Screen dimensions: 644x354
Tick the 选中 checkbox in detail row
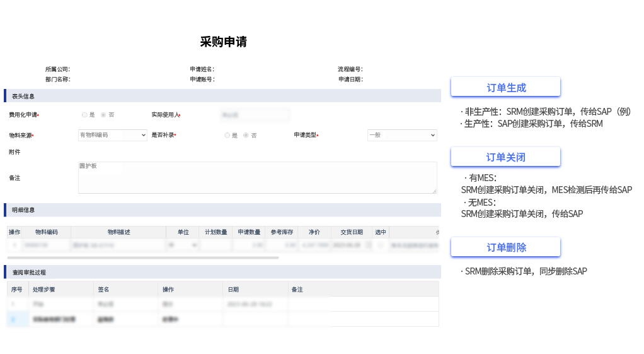tap(380, 245)
